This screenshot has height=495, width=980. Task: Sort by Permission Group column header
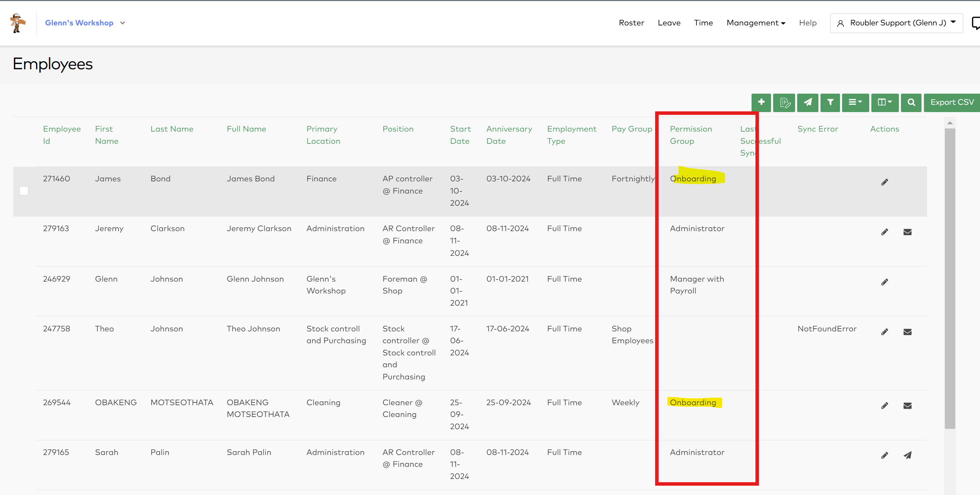(691, 135)
